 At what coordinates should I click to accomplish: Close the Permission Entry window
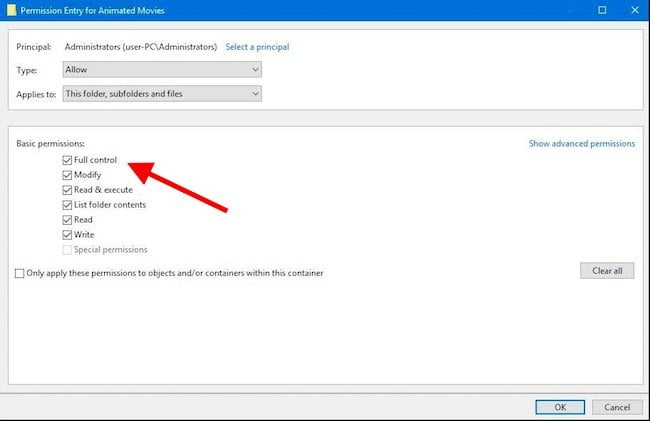click(635, 10)
